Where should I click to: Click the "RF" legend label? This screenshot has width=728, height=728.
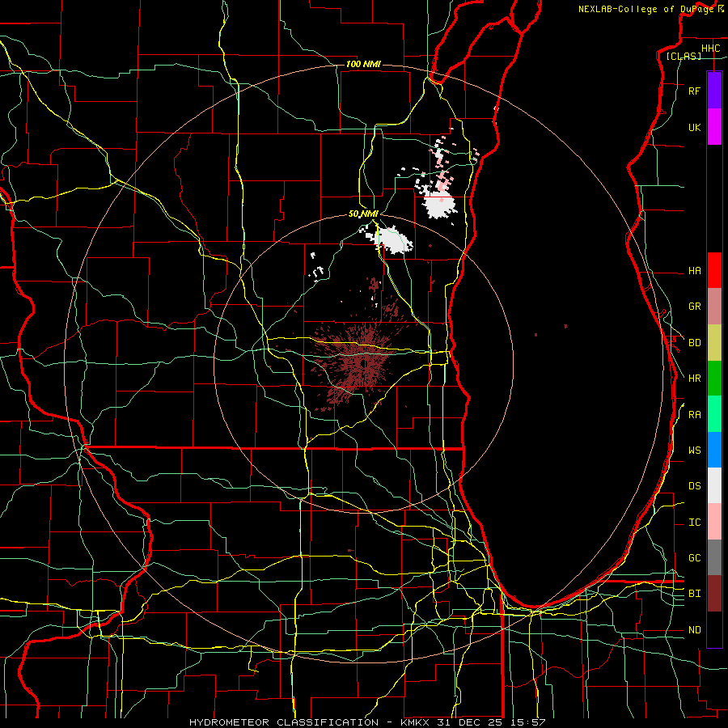(x=694, y=91)
